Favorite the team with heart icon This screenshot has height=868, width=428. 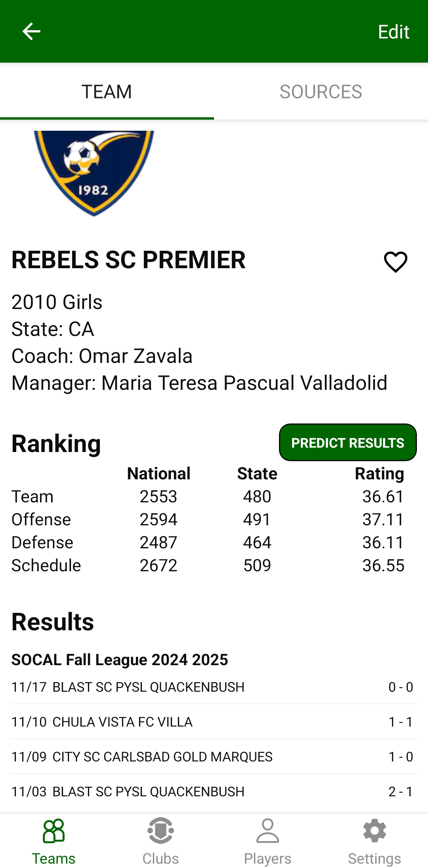click(x=396, y=262)
